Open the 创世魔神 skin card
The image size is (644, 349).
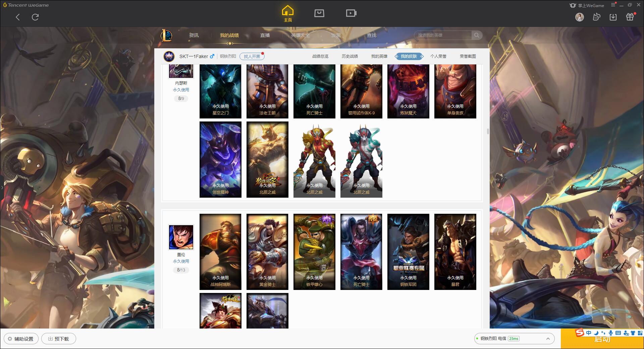pyautogui.click(x=220, y=159)
